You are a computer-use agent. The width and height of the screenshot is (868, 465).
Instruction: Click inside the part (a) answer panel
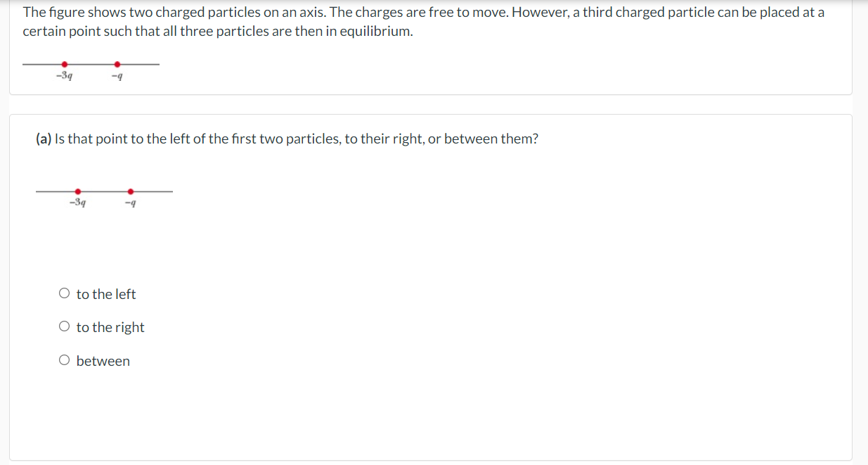(x=422, y=408)
